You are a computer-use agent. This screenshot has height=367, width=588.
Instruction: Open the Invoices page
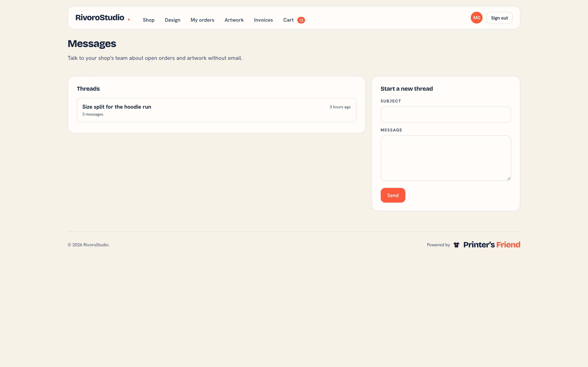coord(263,20)
